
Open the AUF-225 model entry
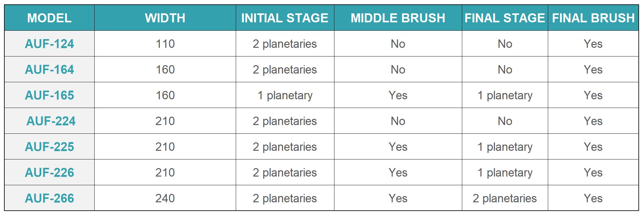click(49, 147)
